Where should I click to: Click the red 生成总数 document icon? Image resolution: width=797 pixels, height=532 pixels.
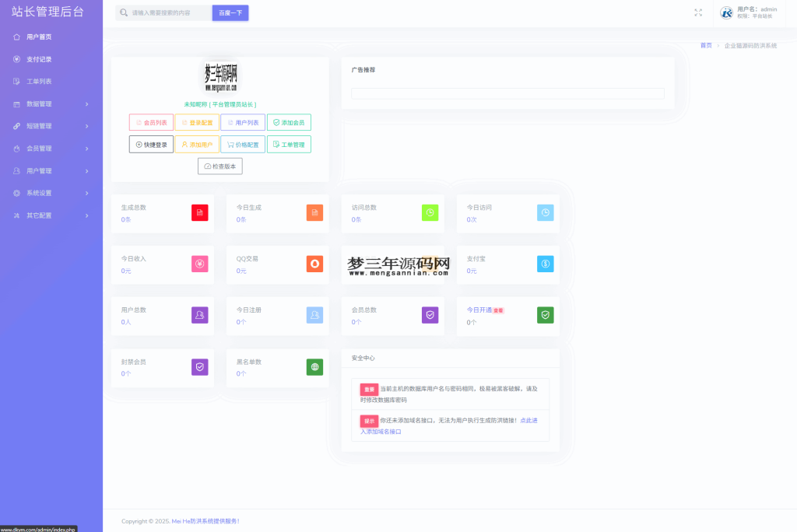pos(200,213)
